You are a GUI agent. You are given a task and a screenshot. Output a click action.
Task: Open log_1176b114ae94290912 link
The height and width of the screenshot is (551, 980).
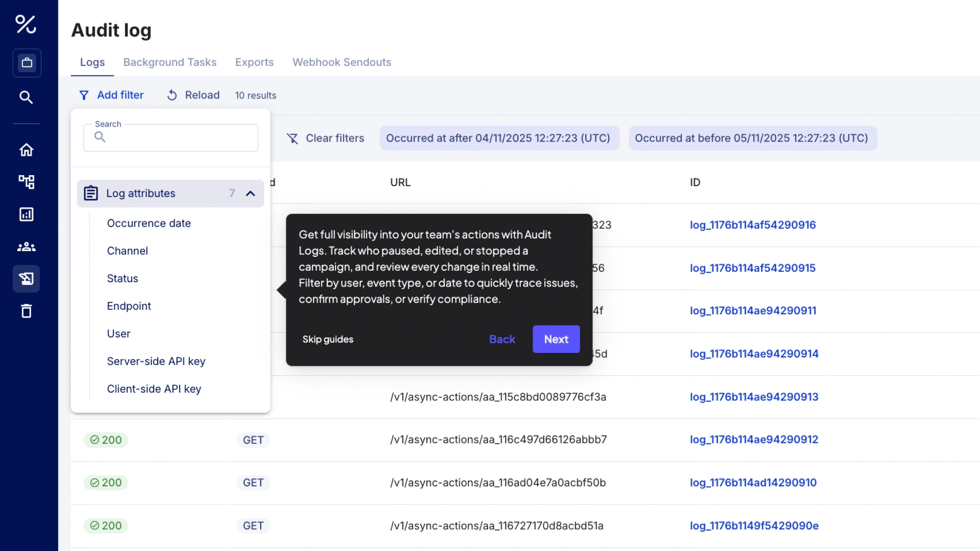(x=754, y=440)
